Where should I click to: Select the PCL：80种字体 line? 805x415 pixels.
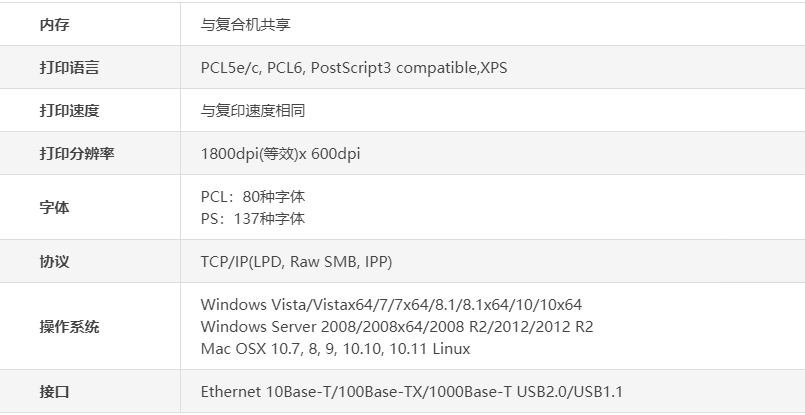(253, 197)
